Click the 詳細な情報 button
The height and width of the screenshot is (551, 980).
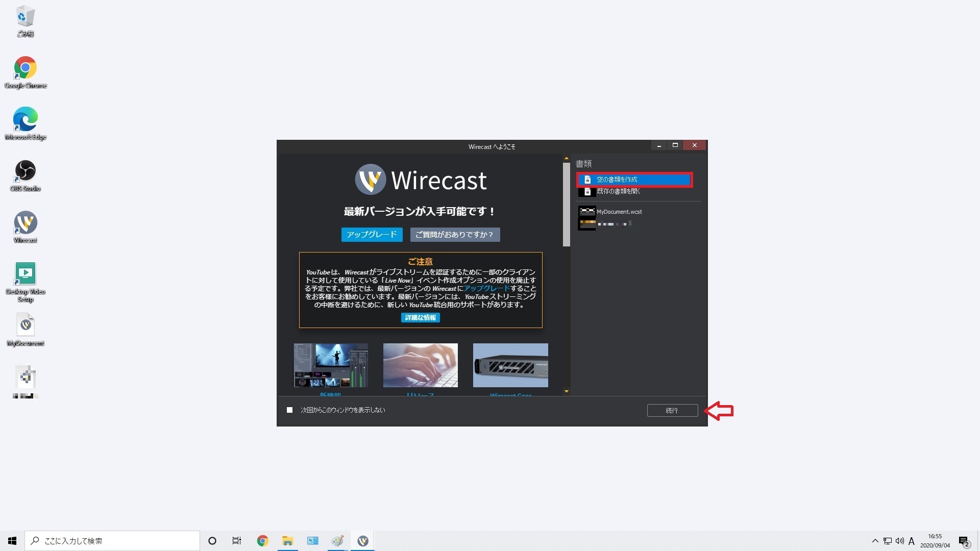(421, 318)
